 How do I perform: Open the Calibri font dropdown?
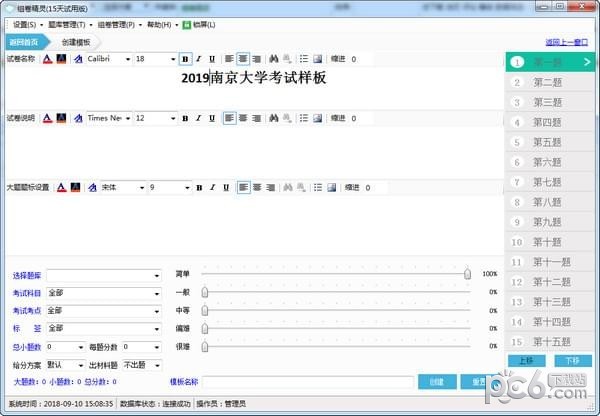point(127,59)
